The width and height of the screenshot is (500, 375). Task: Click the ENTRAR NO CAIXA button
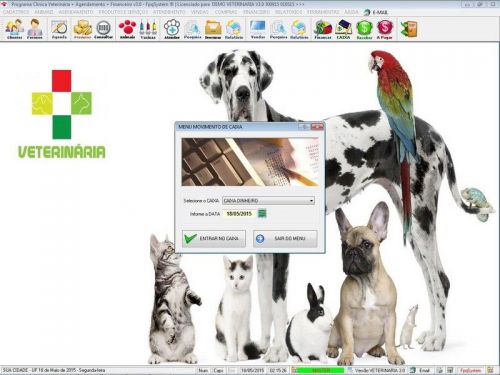214,239
